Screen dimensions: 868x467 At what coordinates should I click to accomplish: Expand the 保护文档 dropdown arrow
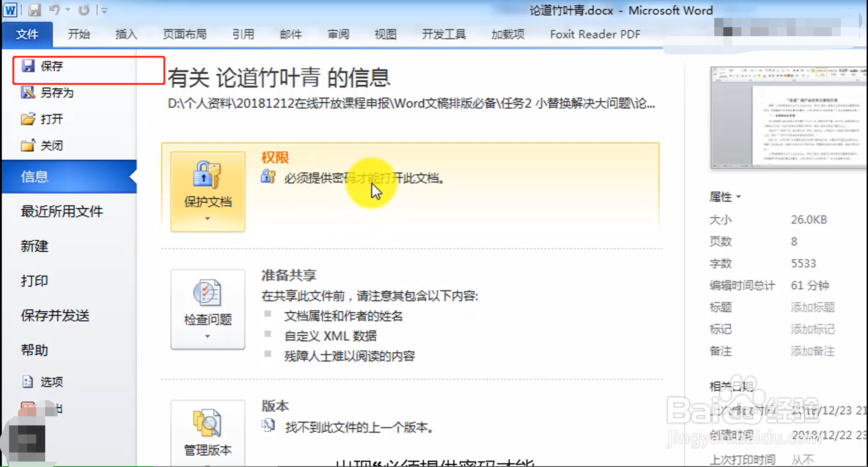click(208, 219)
